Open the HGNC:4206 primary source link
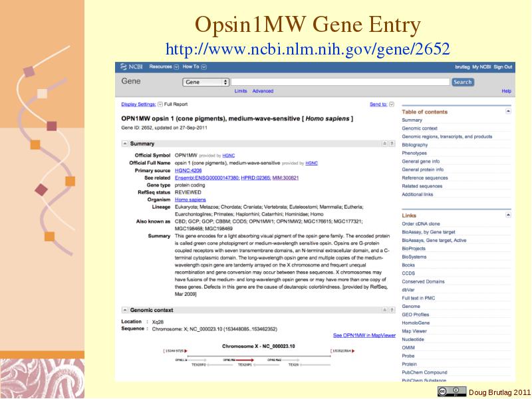532x399 pixels. 188,171
